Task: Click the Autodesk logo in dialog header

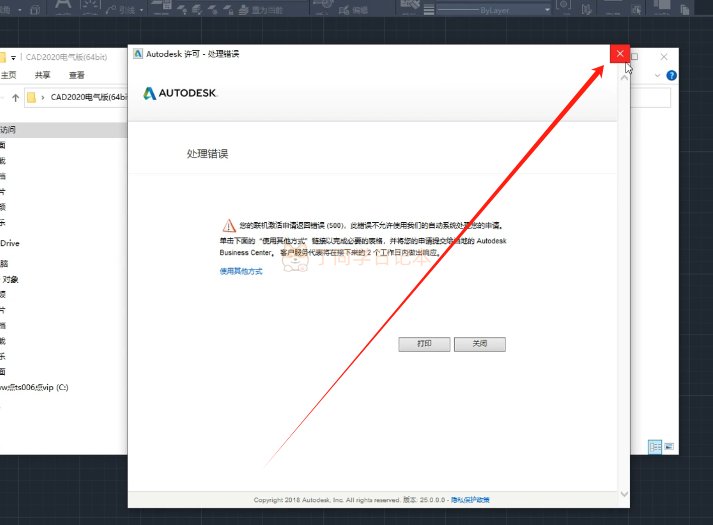Action: [180, 93]
